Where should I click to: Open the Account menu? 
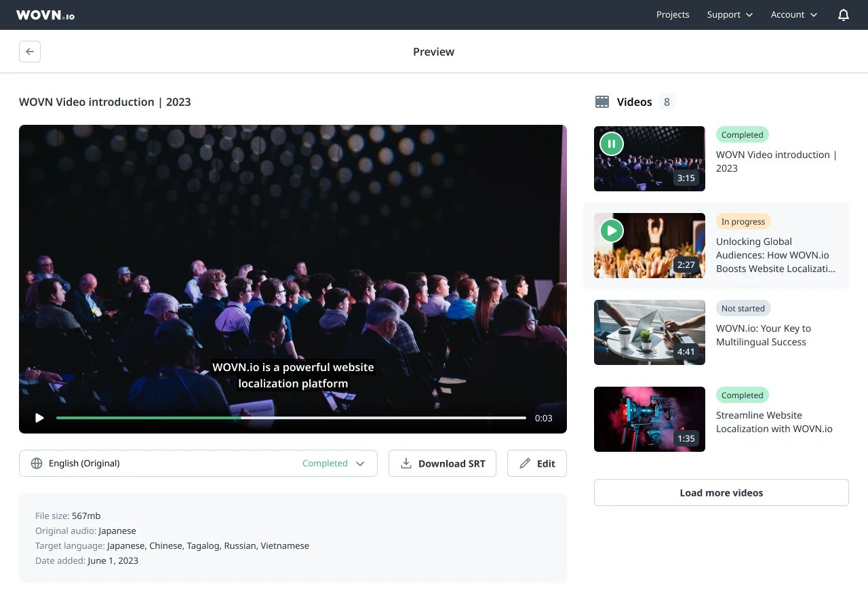(x=794, y=15)
